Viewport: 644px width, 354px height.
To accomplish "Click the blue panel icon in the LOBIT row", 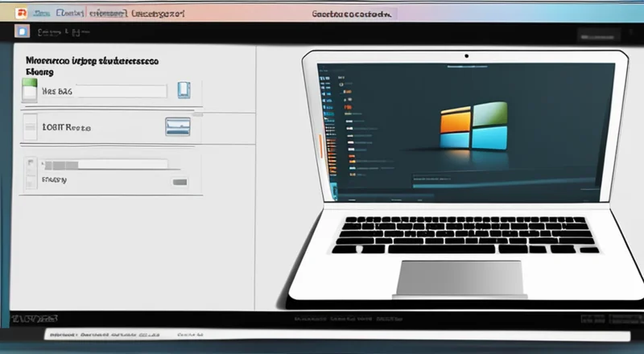I will coord(177,126).
